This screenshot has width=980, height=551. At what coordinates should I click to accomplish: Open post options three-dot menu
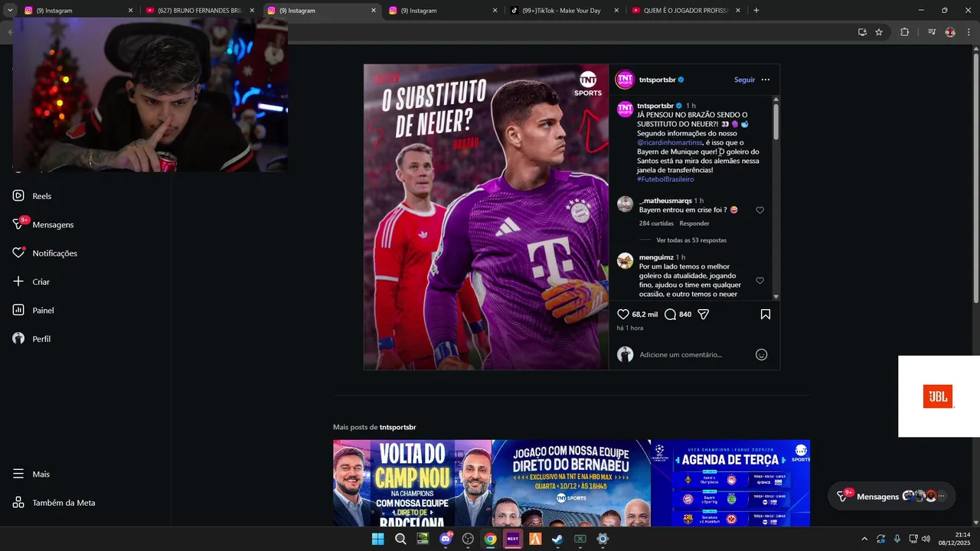click(x=766, y=80)
